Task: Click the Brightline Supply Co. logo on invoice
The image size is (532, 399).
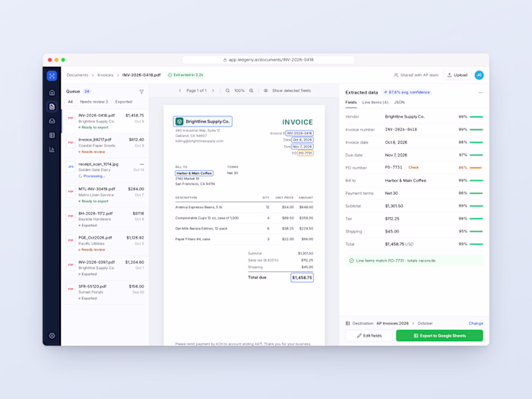Action: click(x=179, y=122)
